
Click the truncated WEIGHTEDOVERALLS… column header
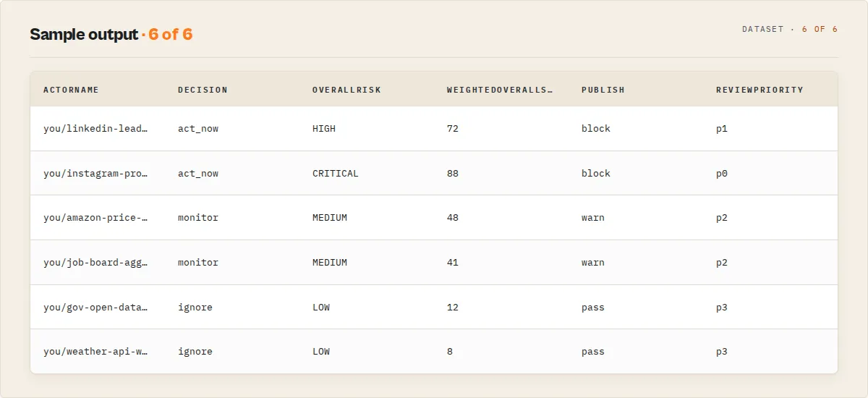click(x=500, y=90)
